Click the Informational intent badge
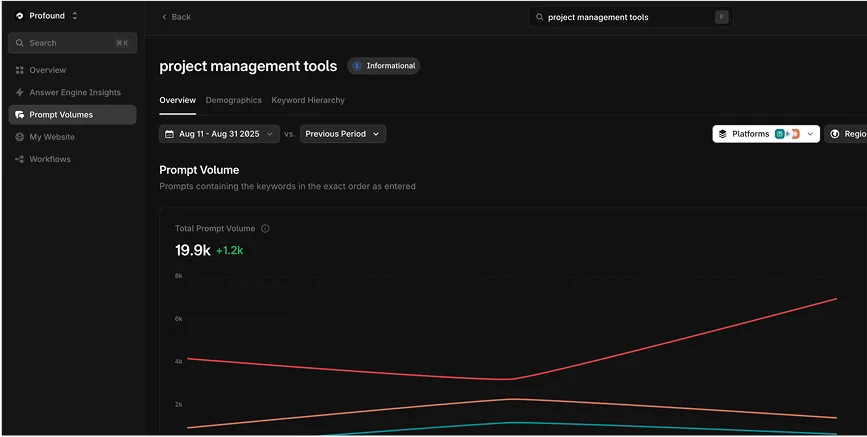This screenshot has height=437, width=867. click(384, 66)
